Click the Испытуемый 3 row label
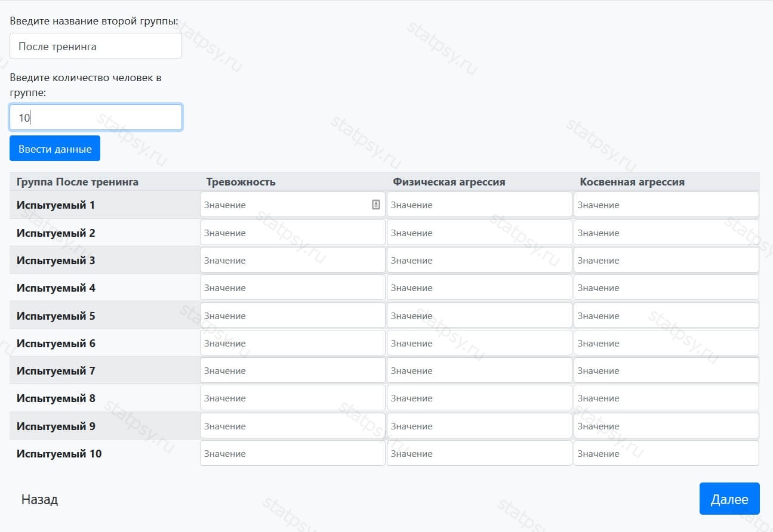Screen dimensions: 773x532 tap(56, 260)
